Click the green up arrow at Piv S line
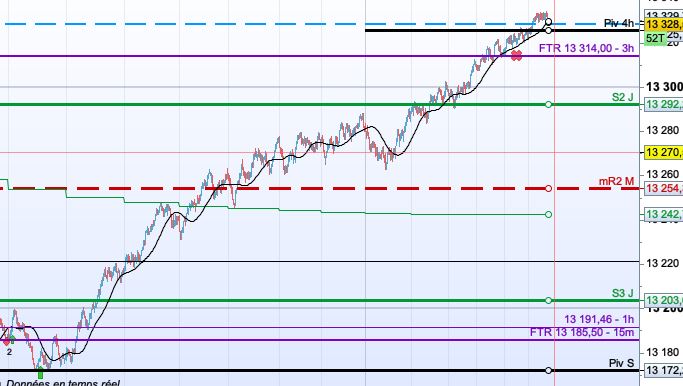This screenshot has height=386, width=683. 41,373
